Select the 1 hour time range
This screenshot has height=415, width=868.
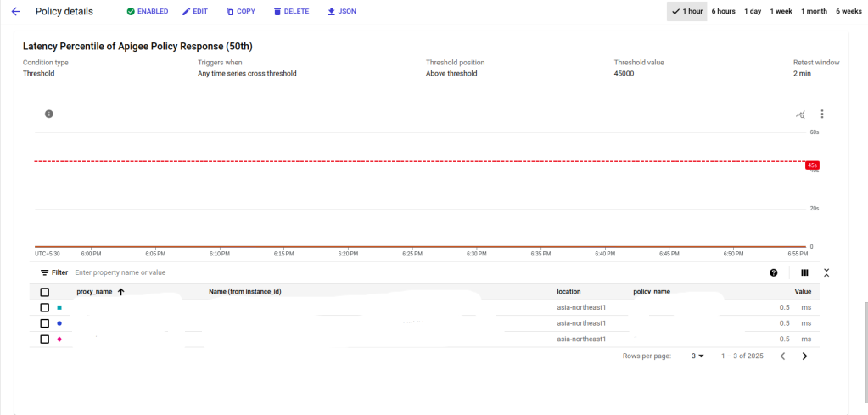[687, 11]
